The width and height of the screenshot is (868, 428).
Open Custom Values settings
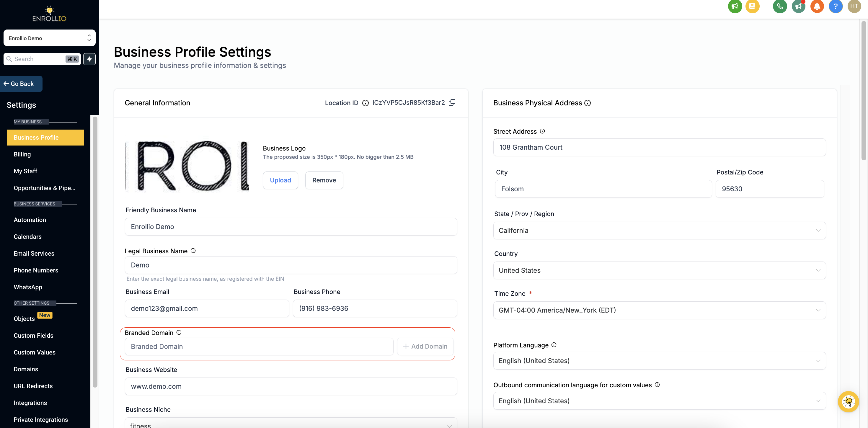click(x=34, y=352)
